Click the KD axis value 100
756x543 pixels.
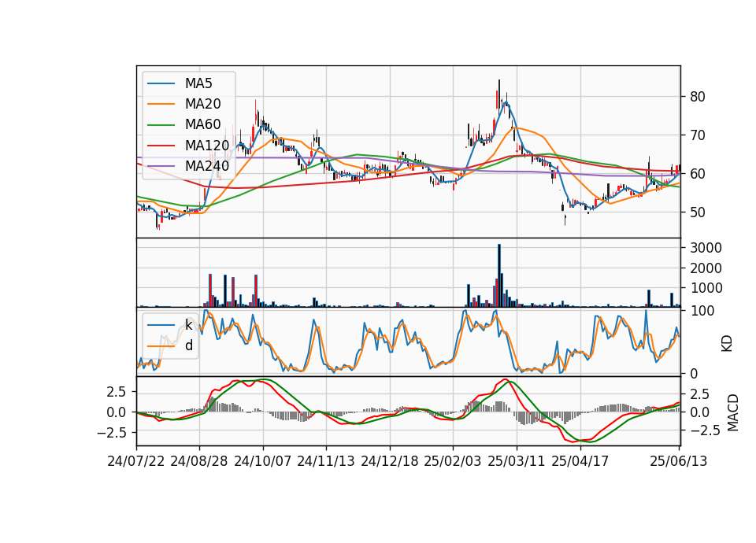(702, 311)
